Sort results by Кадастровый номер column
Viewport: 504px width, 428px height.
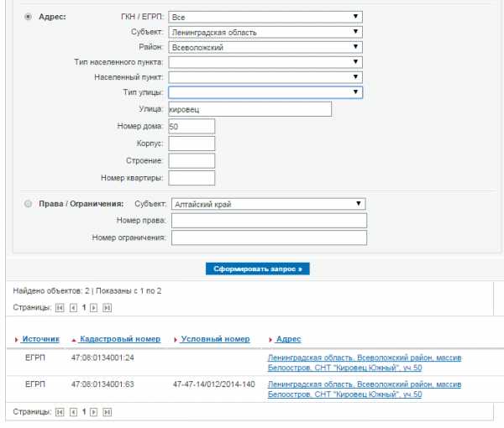pos(120,339)
